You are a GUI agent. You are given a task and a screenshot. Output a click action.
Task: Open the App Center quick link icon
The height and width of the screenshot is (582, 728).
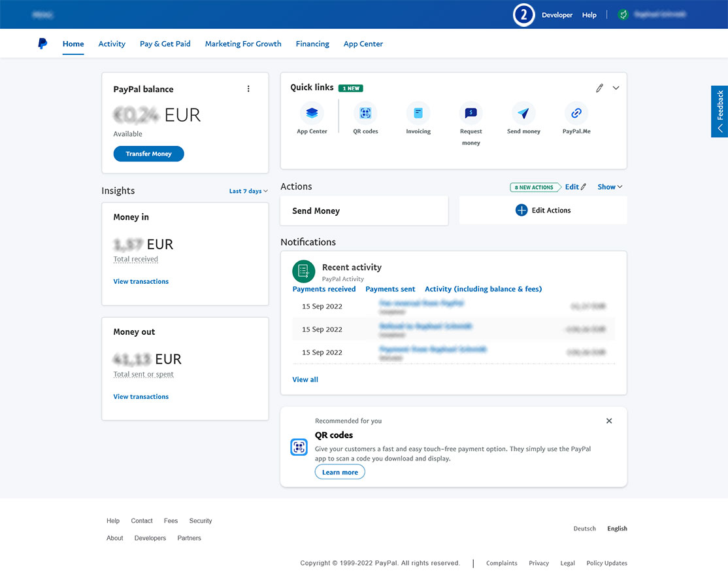click(312, 113)
